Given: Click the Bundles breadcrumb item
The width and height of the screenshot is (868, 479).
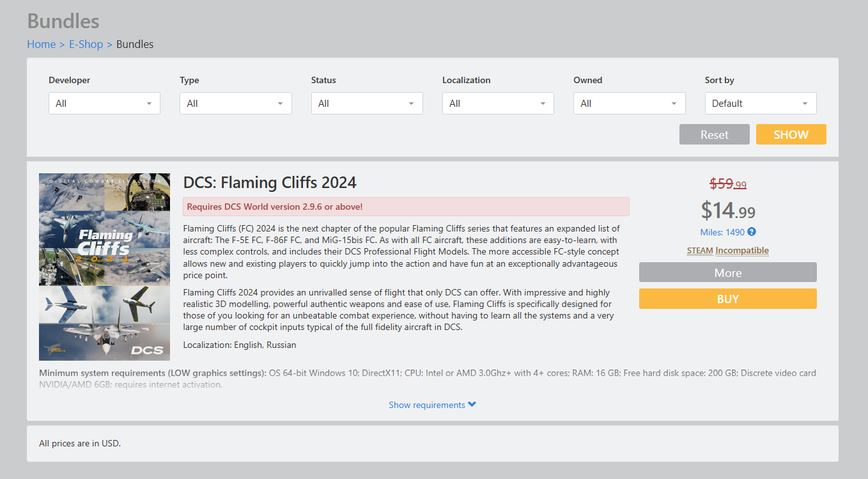Looking at the screenshot, I should coord(135,44).
